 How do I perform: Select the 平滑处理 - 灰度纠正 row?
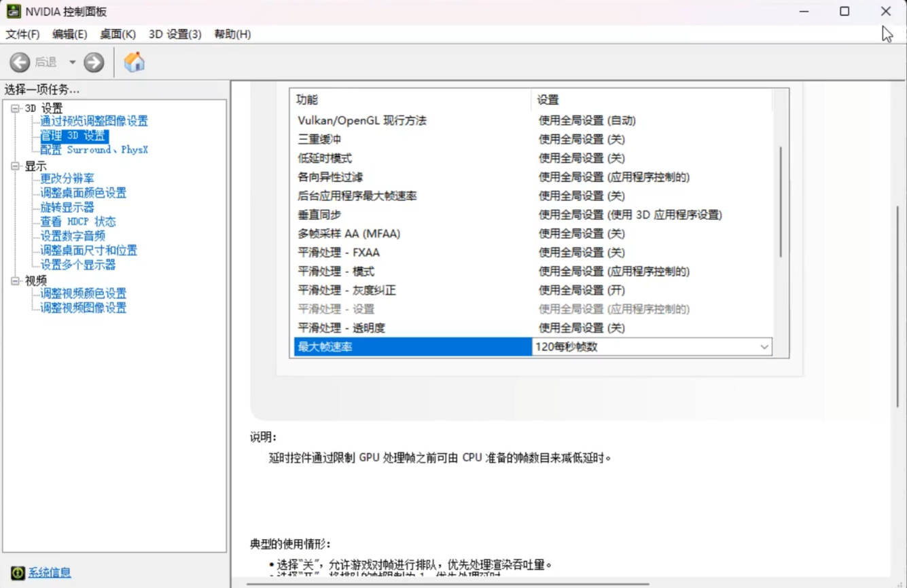(x=533, y=290)
